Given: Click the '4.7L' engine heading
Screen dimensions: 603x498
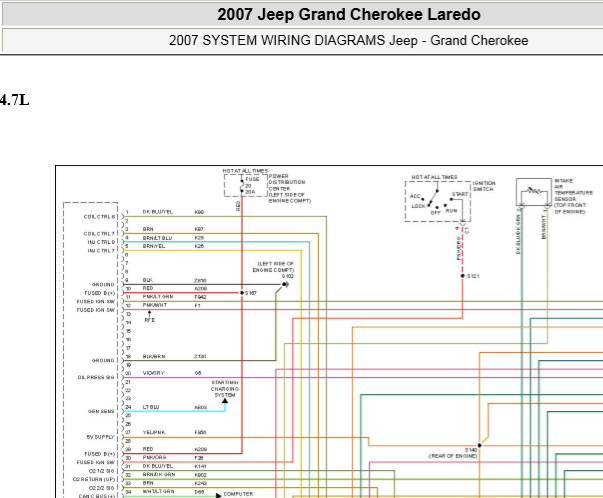Looking at the screenshot, I should pyautogui.click(x=14, y=100).
